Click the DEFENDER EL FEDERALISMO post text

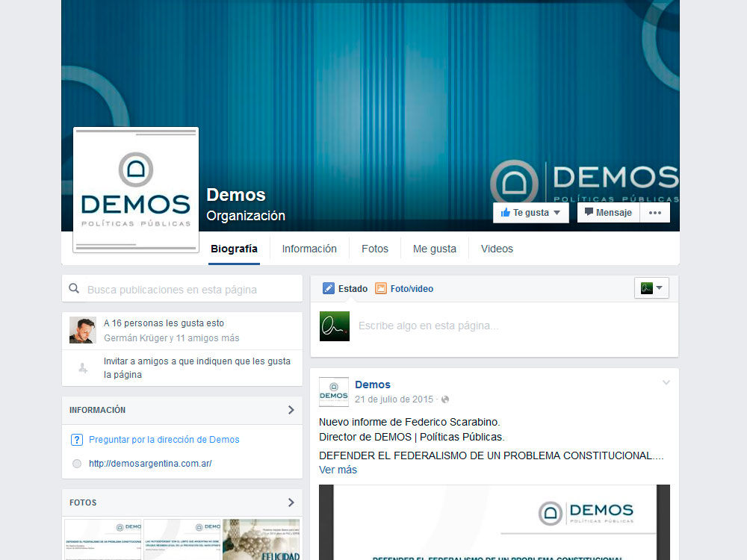492,455
